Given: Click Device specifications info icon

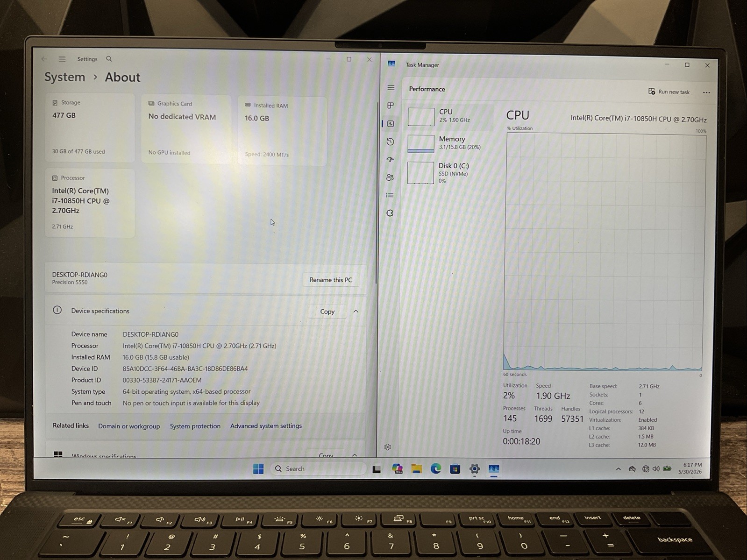Looking at the screenshot, I should [57, 310].
